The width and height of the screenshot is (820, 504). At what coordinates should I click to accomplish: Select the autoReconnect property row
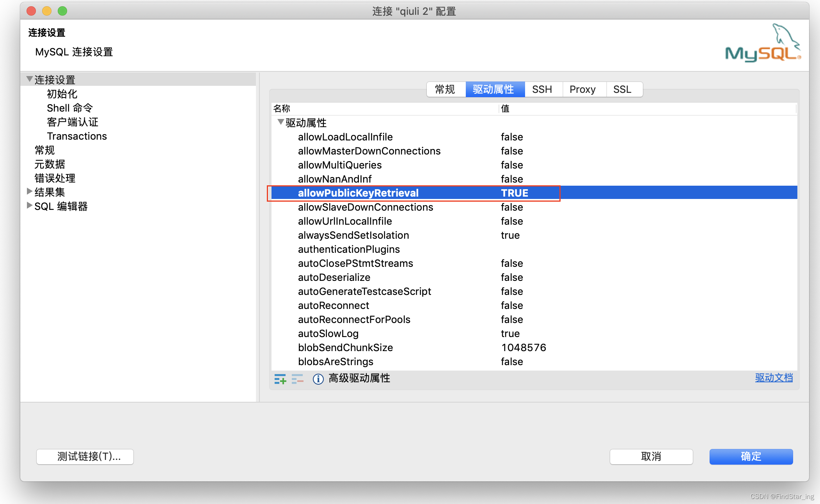coord(334,305)
